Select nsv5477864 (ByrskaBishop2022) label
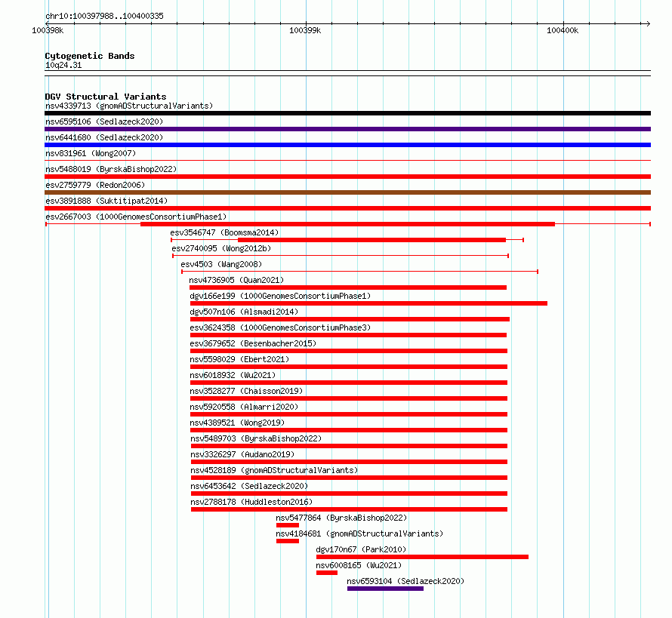The height and width of the screenshot is (618, 672). coord(341,518)
